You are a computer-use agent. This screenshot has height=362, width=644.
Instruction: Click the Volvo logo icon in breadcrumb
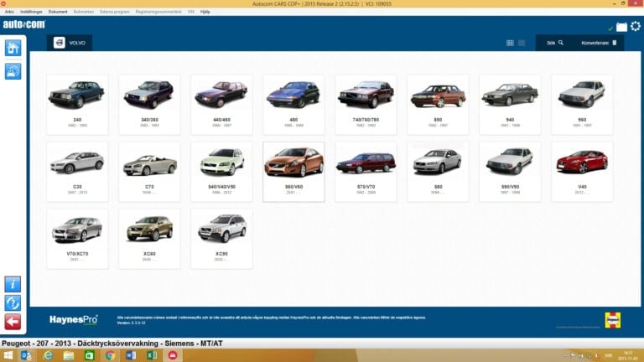pyautogui.click(x=60, y=43)
